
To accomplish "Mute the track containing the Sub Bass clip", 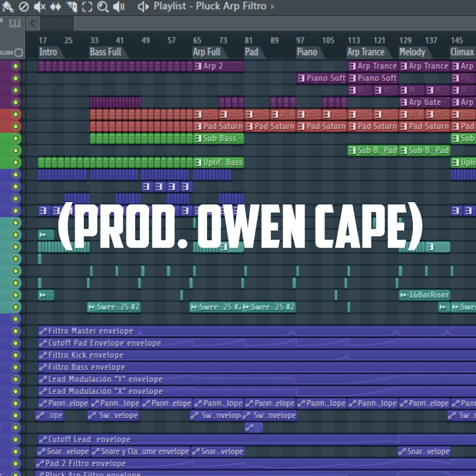I will 15,139.
